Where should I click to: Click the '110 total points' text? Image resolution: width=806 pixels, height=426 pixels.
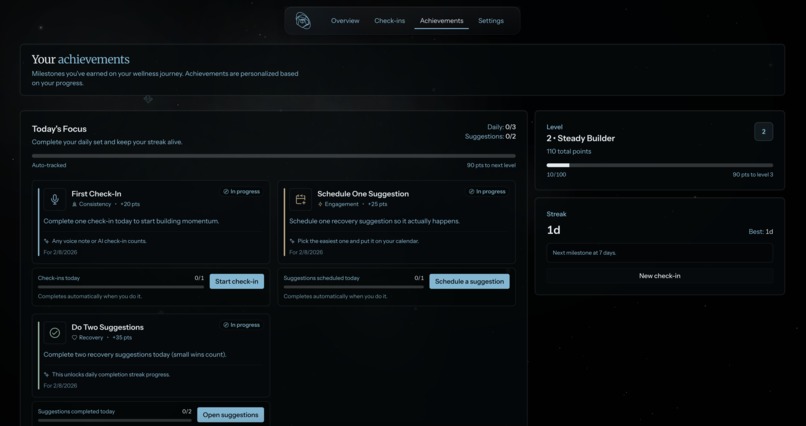tap(569, 152)
